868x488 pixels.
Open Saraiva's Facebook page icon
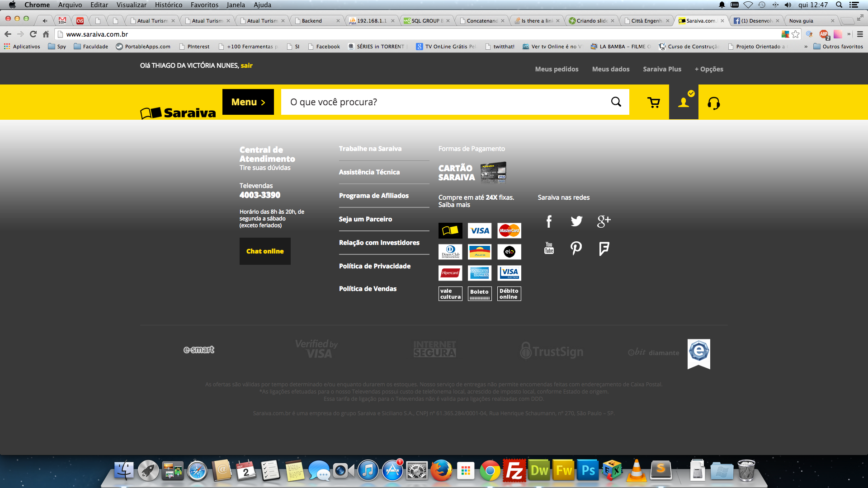549,221
